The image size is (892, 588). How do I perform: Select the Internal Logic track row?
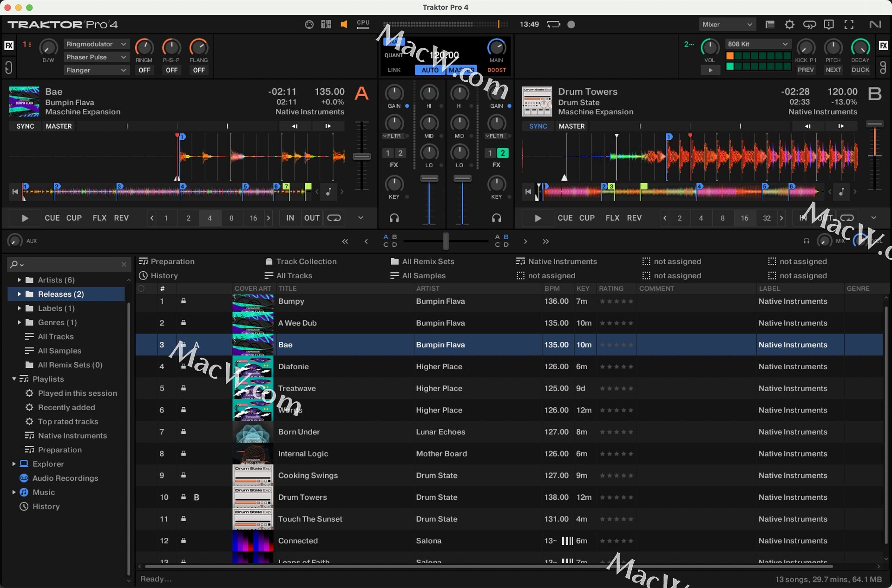click(x=509, y=454)
